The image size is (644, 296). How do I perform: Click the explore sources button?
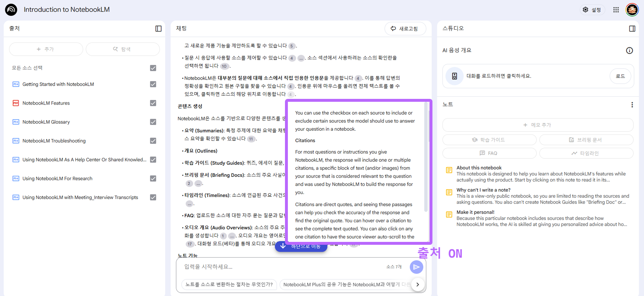click(122, 49)
